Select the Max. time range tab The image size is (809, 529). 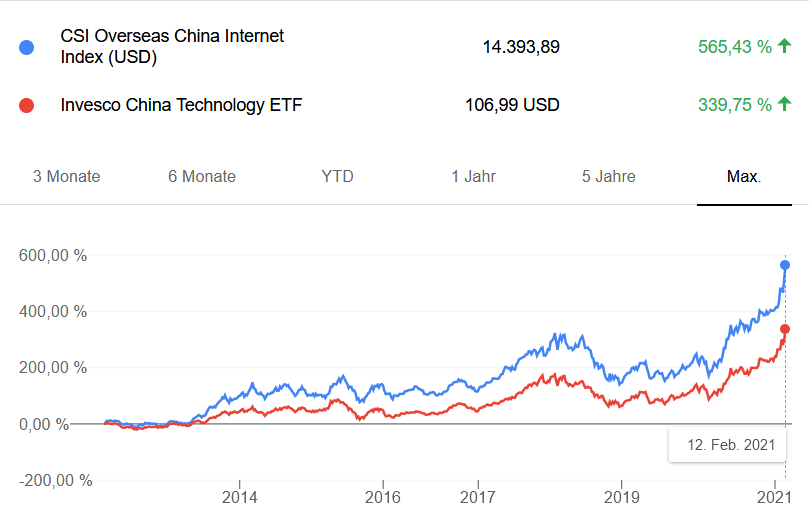point(744,177)
